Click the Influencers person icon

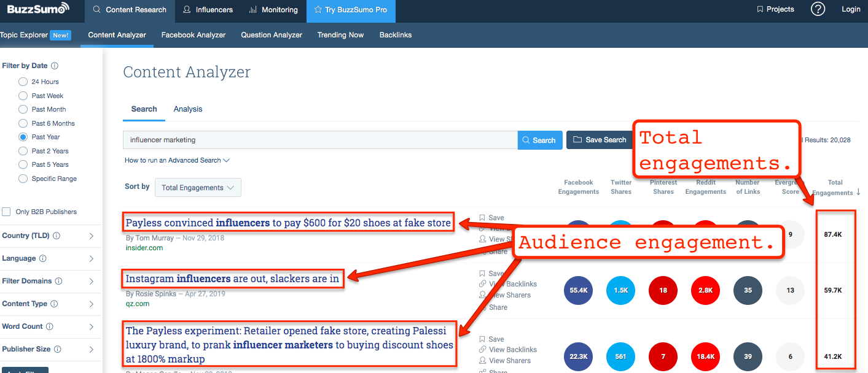click(x=187, y=10)
